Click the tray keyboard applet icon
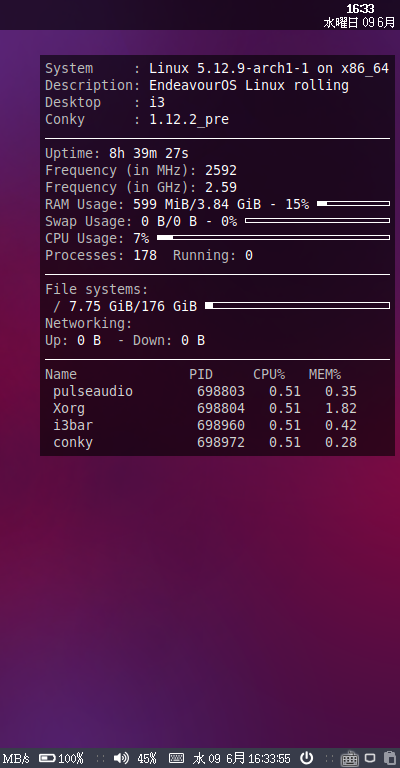The width and height of the screenshot is (400, 768). (x=349, y=758)
